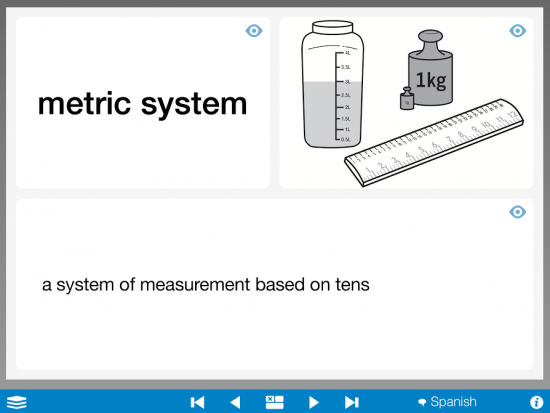Open the info icon
The image size is (550, 413).
point(536,402)
